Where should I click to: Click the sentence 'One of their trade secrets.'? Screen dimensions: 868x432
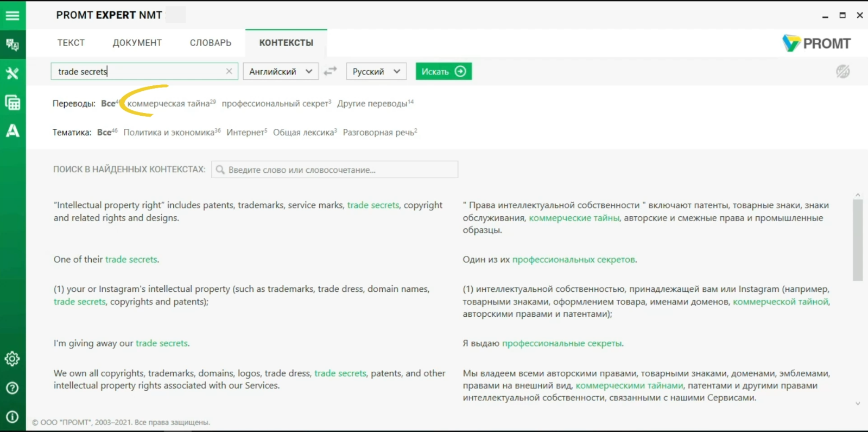[106, 259]
